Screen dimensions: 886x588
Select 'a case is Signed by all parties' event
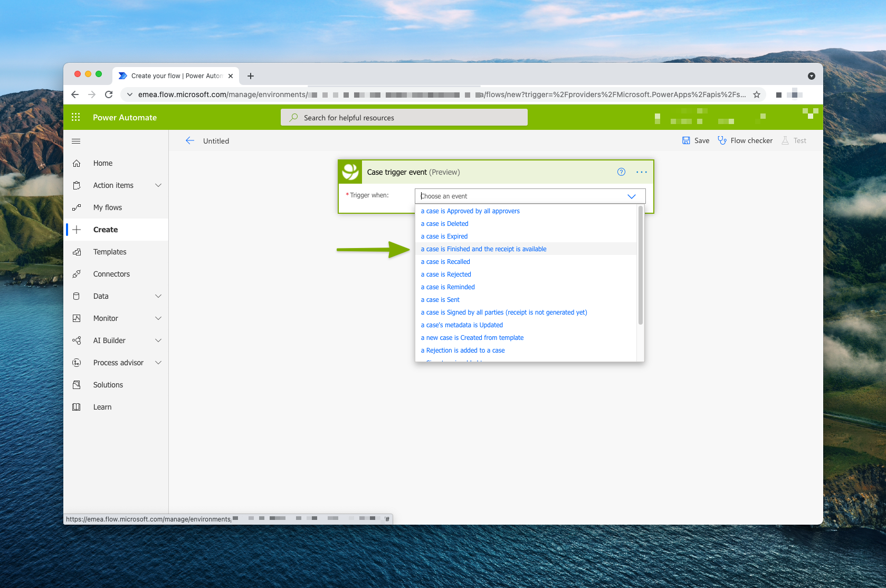(x=526, y=312)
